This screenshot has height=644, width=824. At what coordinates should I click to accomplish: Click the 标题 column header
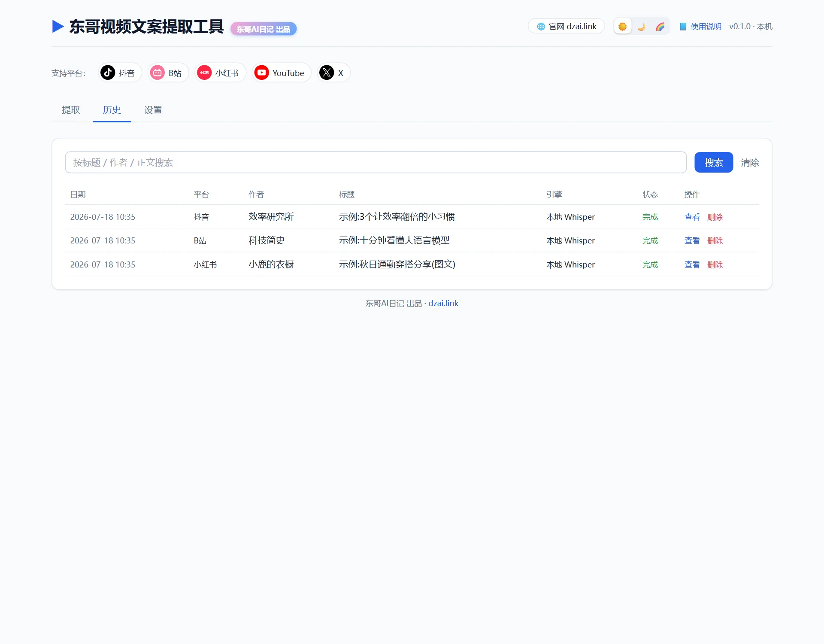347,194
